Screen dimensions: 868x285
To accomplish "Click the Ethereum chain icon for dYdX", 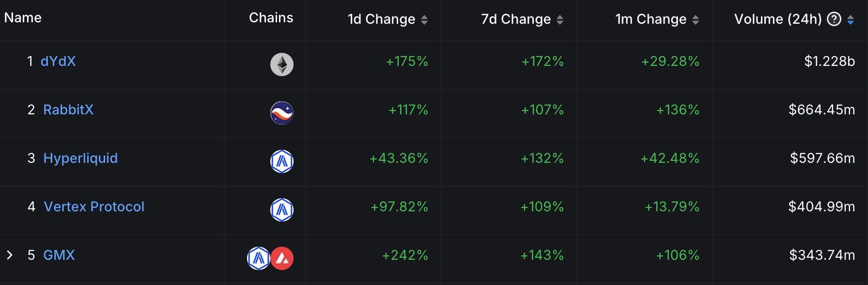I will pos(281,64).
